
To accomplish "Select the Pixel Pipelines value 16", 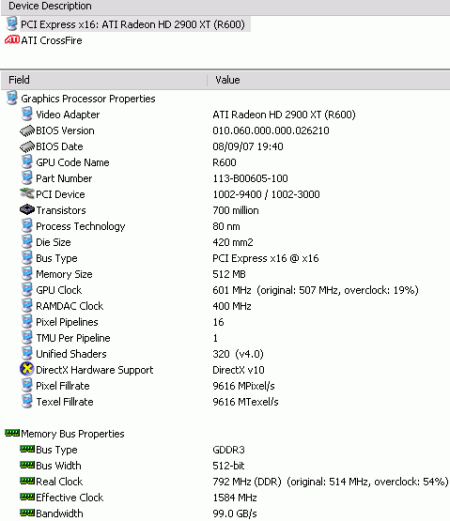I will 218,322.
